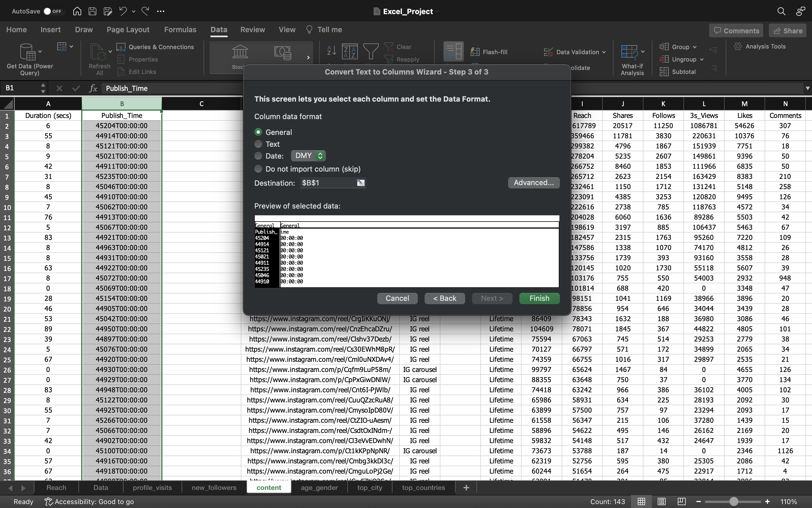This screenshot has height=508, width=812.
Task: Select the General data format radio
Action: [258, 132]
